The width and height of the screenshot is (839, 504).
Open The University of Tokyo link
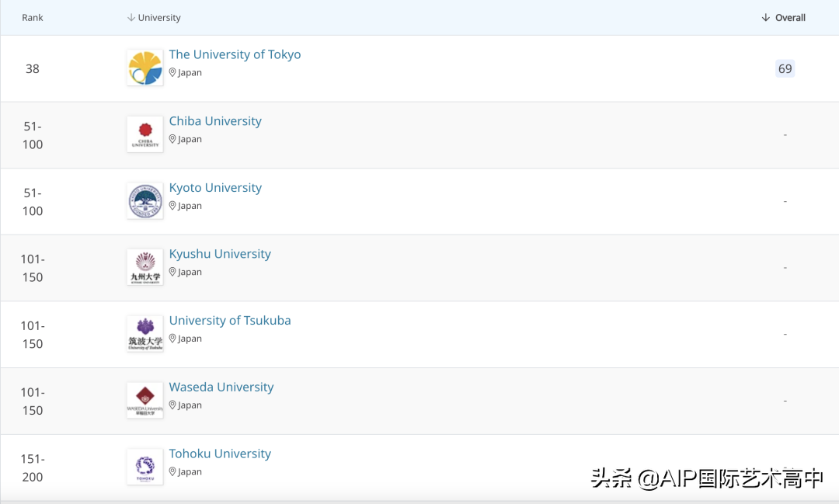pyautogui.click(x=235, y=54)
